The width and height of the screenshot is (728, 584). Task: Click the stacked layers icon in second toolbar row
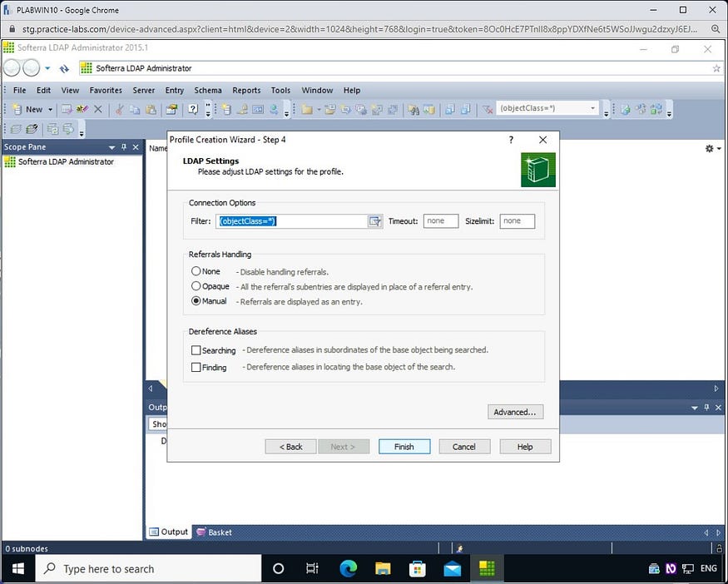tap(16, 129)
